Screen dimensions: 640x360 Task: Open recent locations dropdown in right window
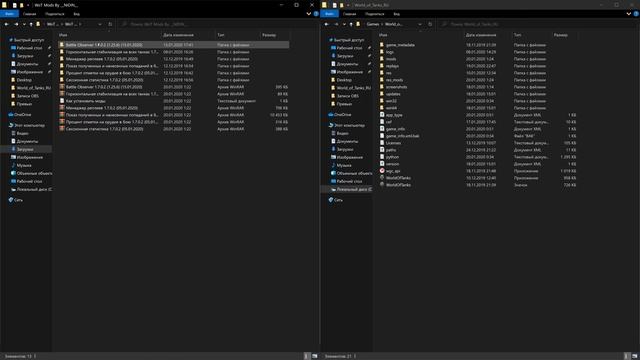click(344, 24)
